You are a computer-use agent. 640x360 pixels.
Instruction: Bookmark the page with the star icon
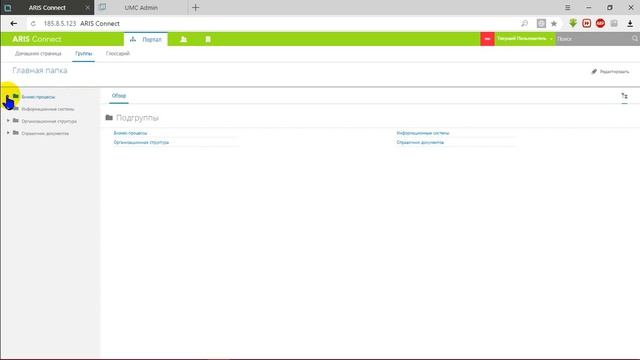coord(554,24)
